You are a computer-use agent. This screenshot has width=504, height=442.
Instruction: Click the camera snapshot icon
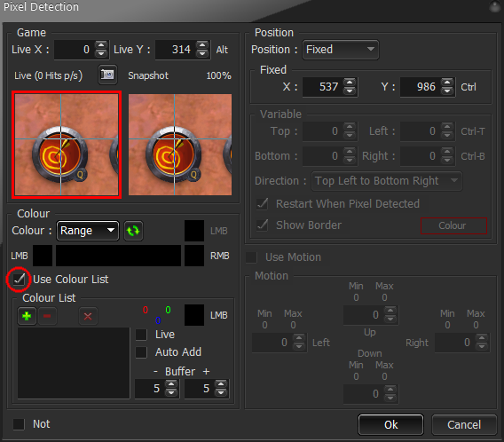coord(107,75)
